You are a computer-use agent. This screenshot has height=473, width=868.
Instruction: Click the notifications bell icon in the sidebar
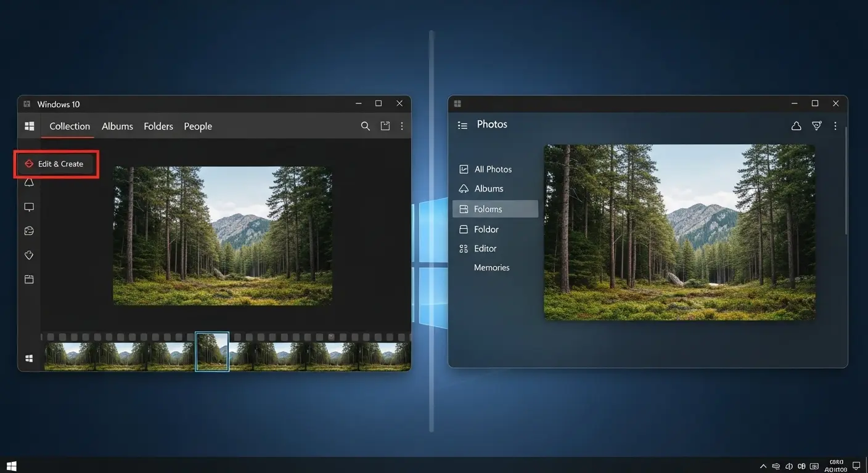pyautogui.click(x=29, y=182)
